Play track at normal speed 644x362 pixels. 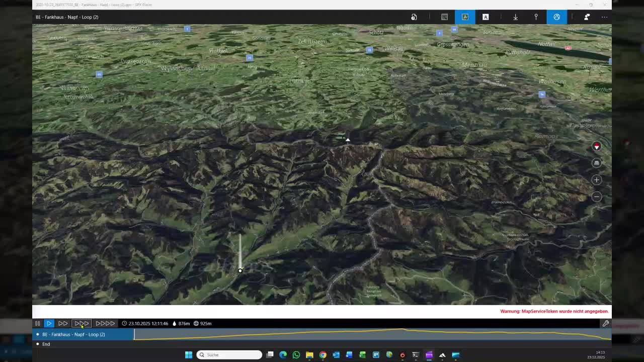click(49, 323)
